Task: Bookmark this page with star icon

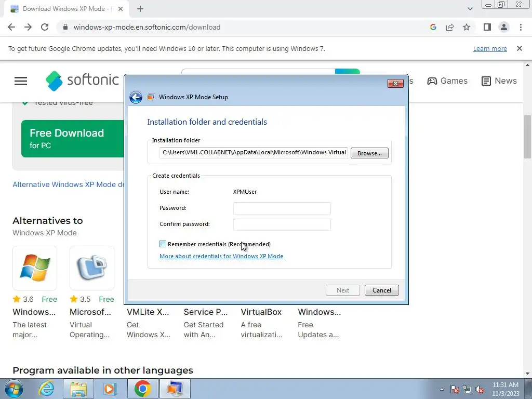Action: tap(467, 27)
